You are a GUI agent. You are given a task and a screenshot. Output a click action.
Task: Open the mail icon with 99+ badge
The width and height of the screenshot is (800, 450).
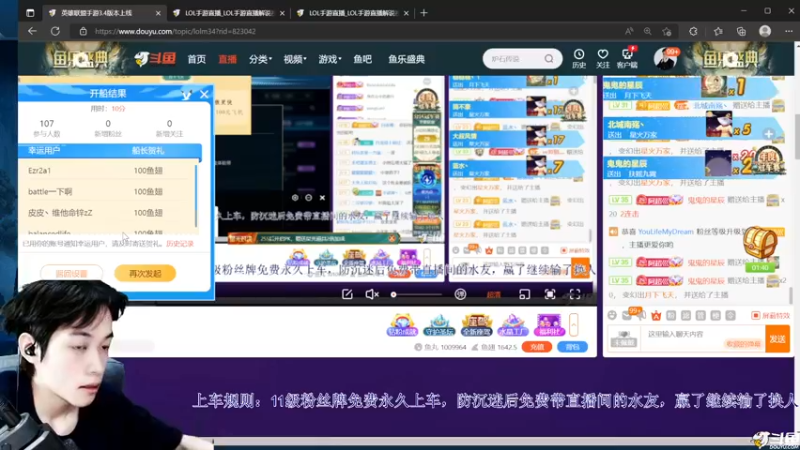pyautogui.click(x=627, y=315)
